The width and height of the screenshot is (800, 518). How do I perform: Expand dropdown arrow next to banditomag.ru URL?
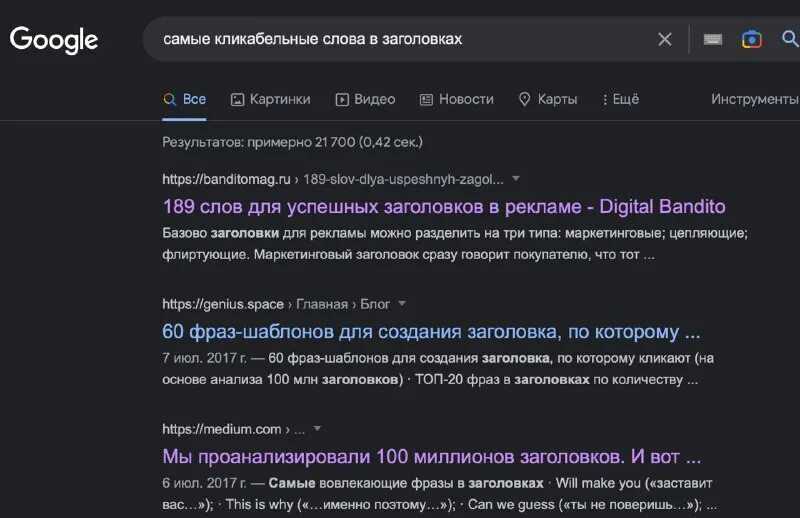click(x=516, y=179)
